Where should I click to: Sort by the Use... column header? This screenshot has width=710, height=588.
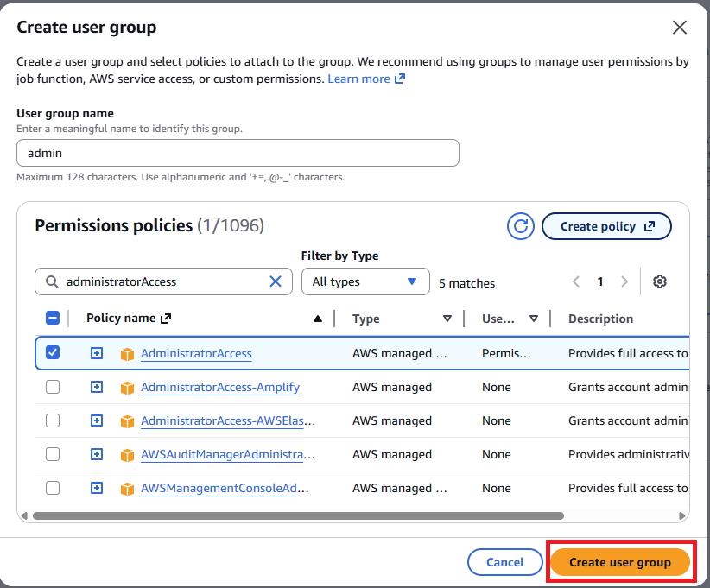point(533,319)
